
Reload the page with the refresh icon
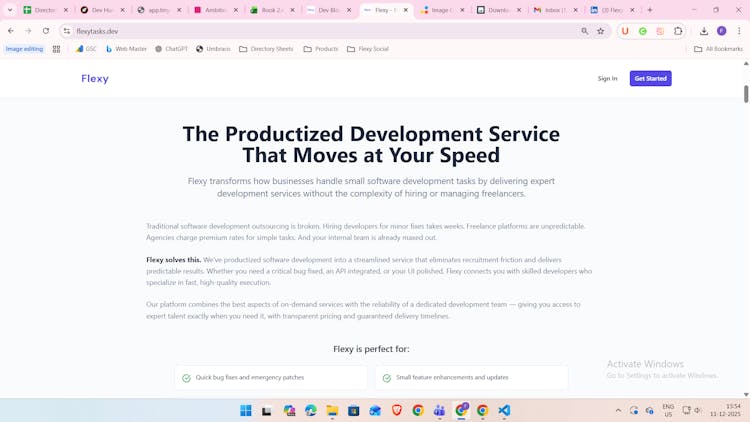pos(46,31)
